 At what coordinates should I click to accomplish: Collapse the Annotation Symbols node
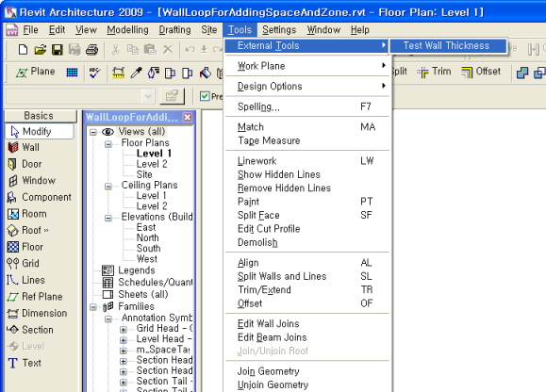point(108,318)
